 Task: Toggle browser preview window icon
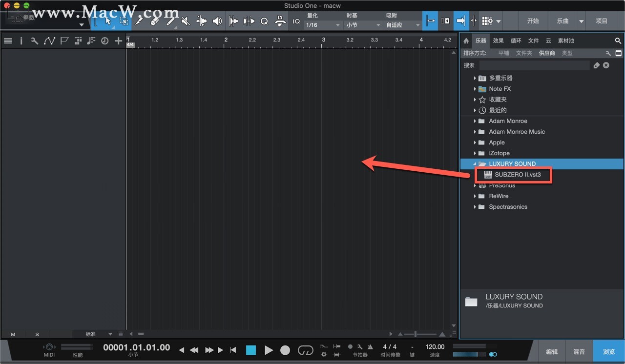click(618, 53)
